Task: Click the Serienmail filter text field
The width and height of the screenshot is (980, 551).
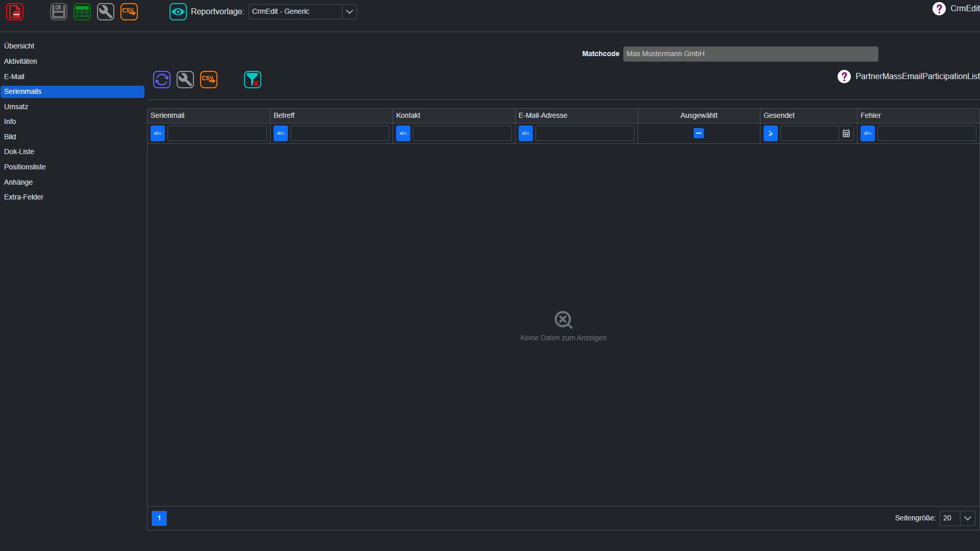Action: point(217,133)
